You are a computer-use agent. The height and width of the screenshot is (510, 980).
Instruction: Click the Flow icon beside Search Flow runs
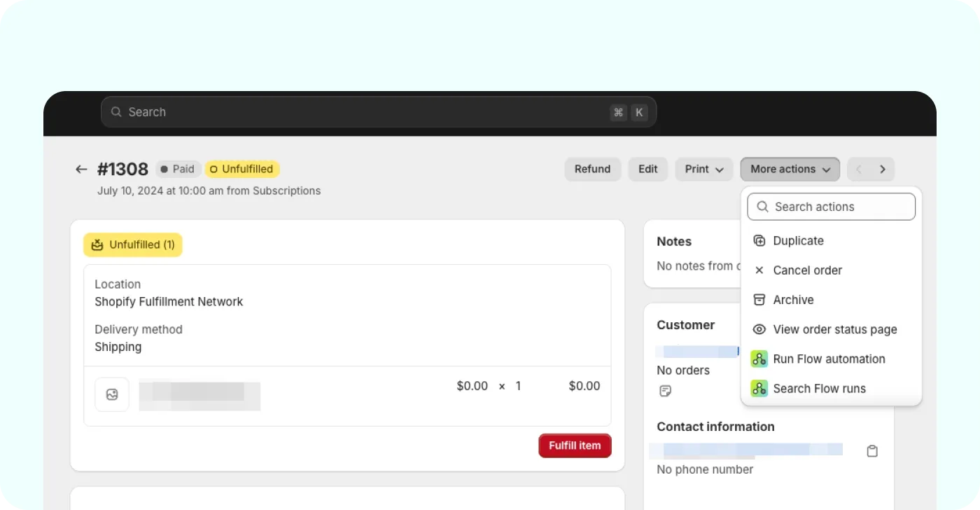[x=759, y=388]
